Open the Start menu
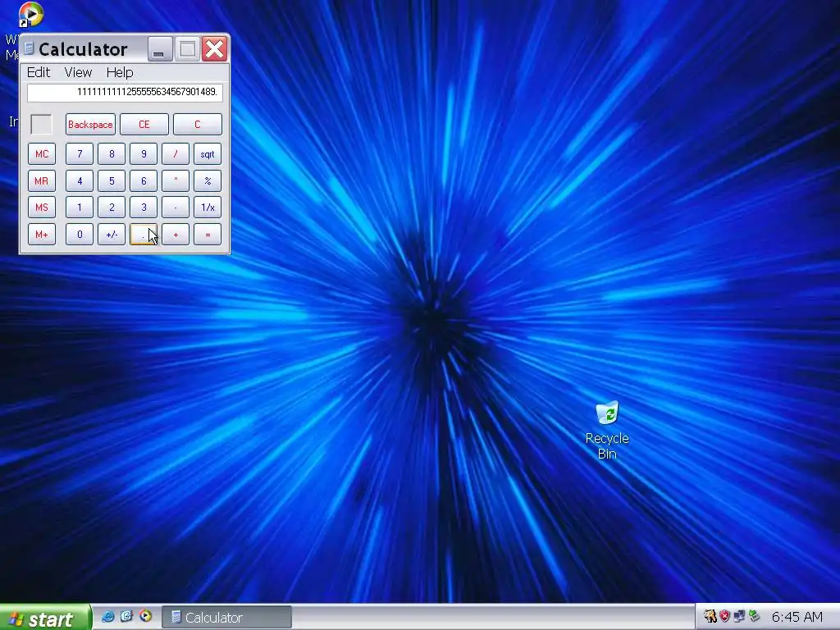The image size is (840, 630). pyautogui.click(x=45, y=618)
